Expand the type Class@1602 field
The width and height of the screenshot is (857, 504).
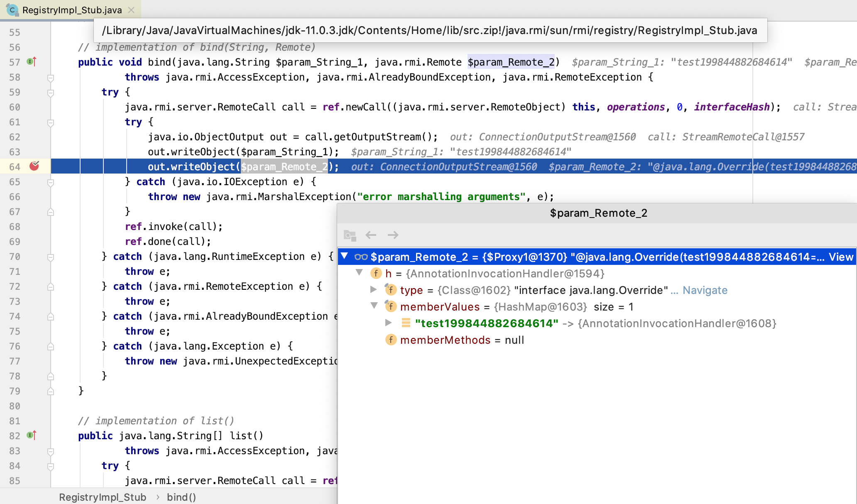point(373,289)
